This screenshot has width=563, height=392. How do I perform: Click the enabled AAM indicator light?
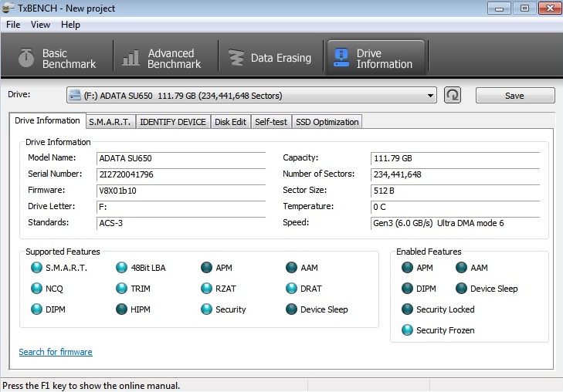(x=461, y=268)
